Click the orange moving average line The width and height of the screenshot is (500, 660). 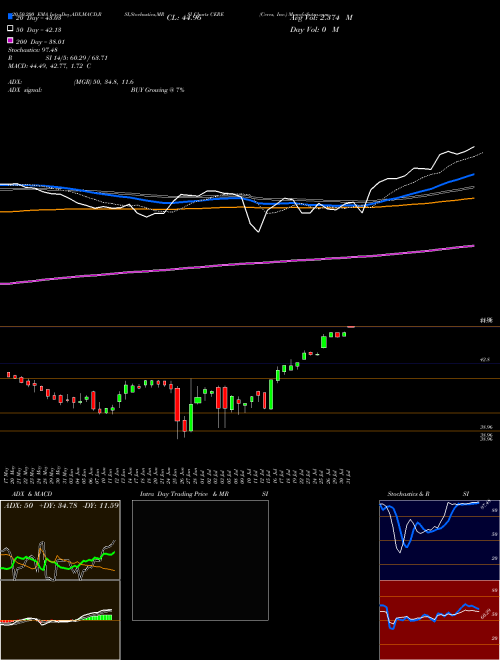(237, 207)
